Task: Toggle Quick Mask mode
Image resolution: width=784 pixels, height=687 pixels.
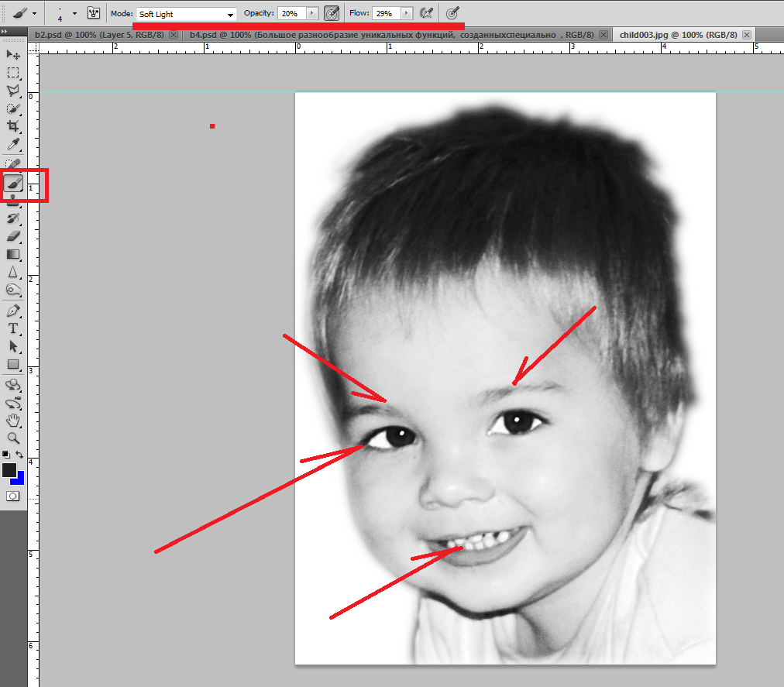Action: 13,496
